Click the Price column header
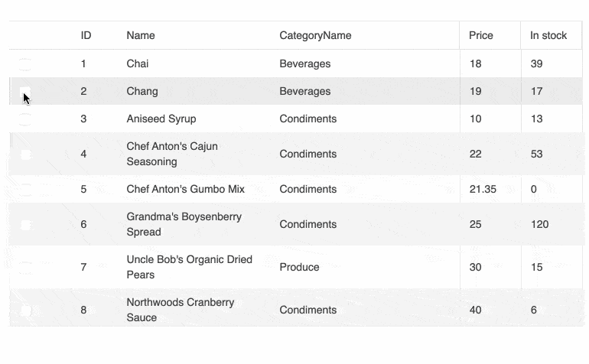 pyautogui.click(x=481, y=35)
